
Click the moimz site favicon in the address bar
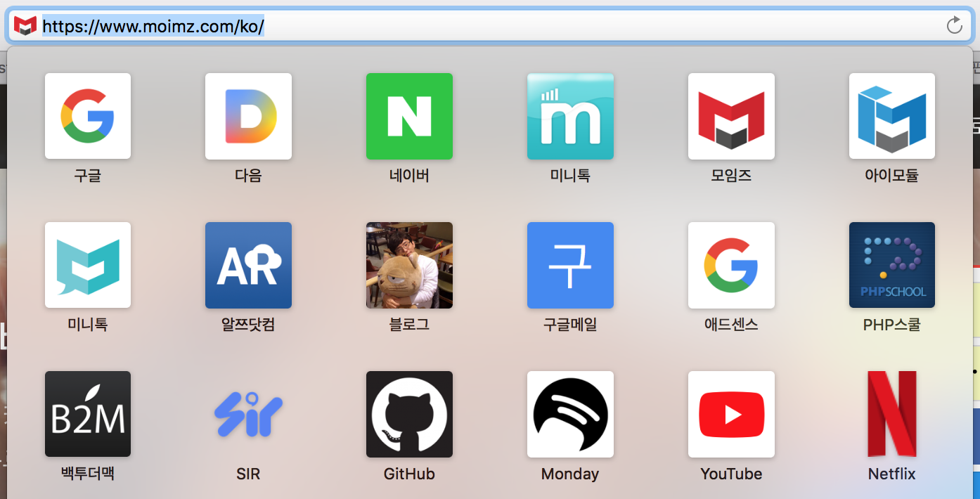coord(25,27)
